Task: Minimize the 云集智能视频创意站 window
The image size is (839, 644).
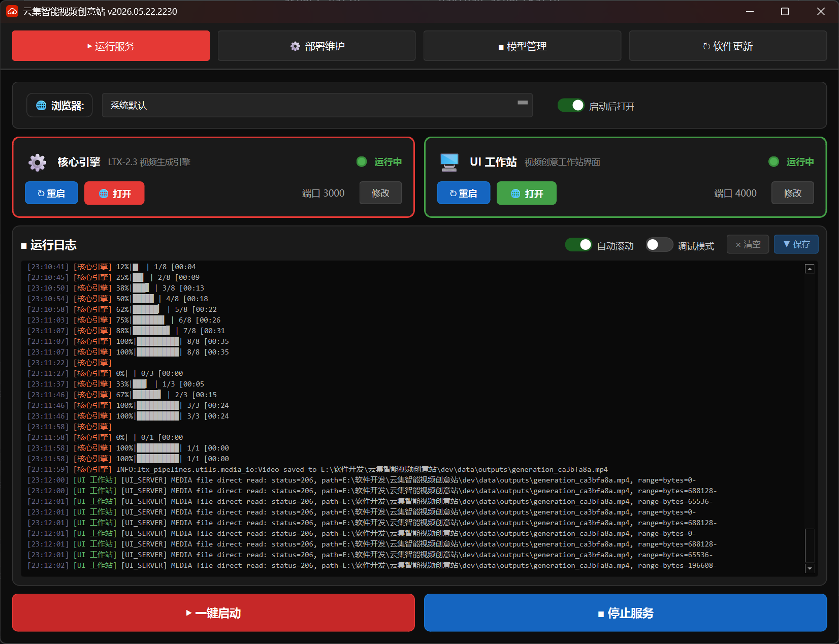Action: click(750, 11)
